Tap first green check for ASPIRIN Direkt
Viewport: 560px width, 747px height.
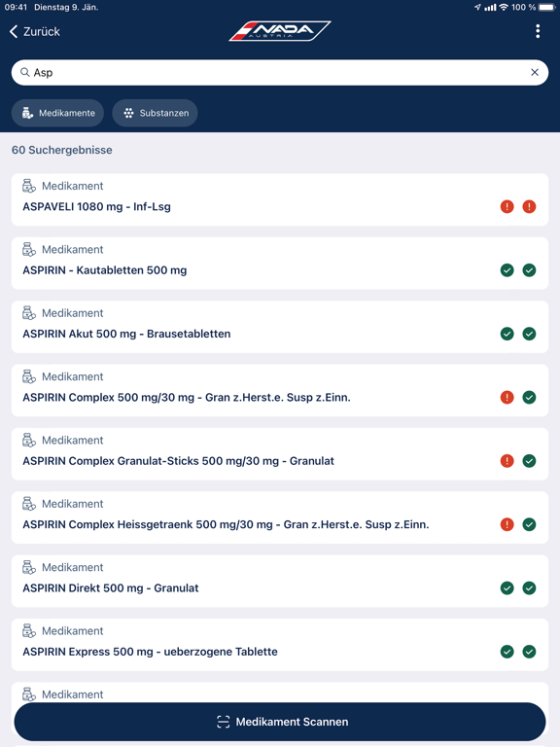507,587
